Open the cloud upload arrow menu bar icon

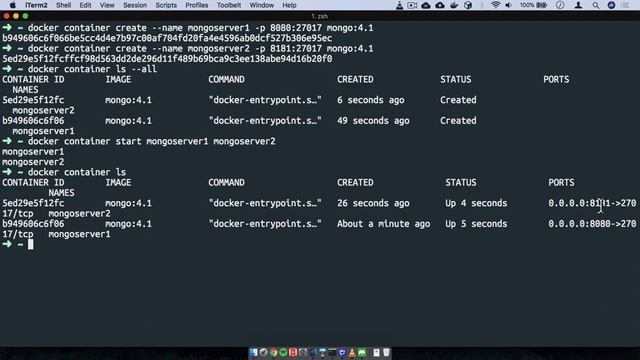(440, 5)
